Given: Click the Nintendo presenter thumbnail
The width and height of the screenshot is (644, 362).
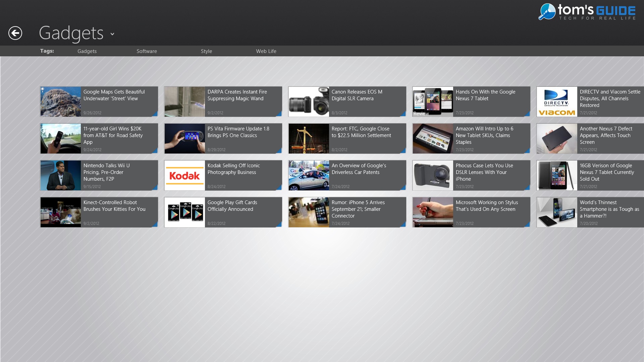Looking at the screenshot, I should point(60,175).
